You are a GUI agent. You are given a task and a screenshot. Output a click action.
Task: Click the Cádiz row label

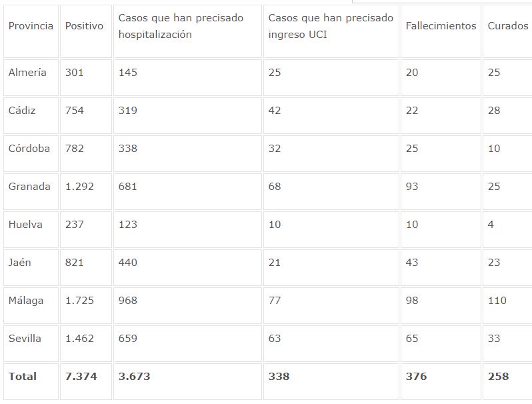(x=22, y=111)
